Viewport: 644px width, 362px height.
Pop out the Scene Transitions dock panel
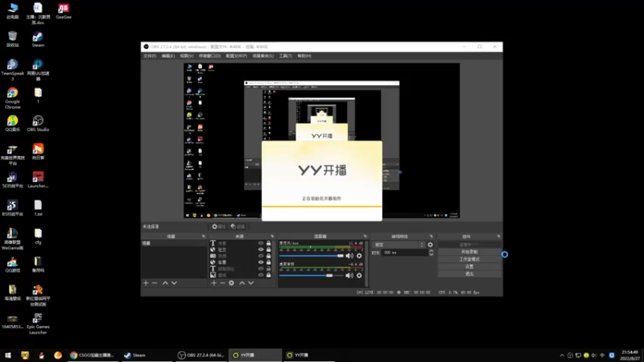[x=431, y=237]
